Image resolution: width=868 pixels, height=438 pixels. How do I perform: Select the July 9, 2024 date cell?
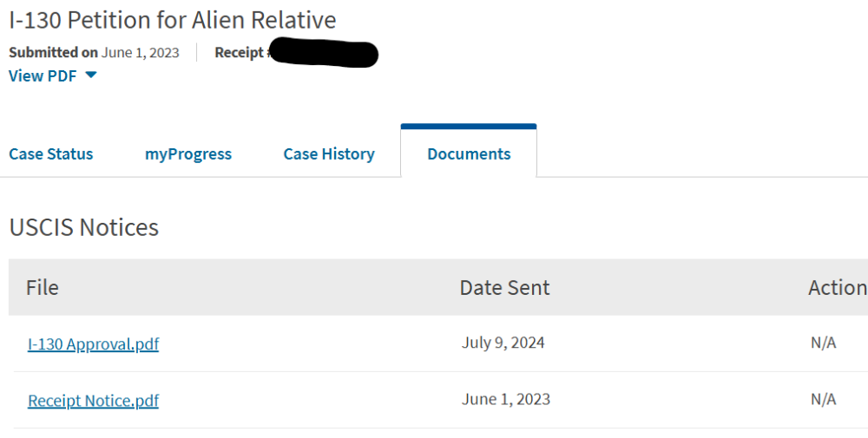tap(503, 343)
